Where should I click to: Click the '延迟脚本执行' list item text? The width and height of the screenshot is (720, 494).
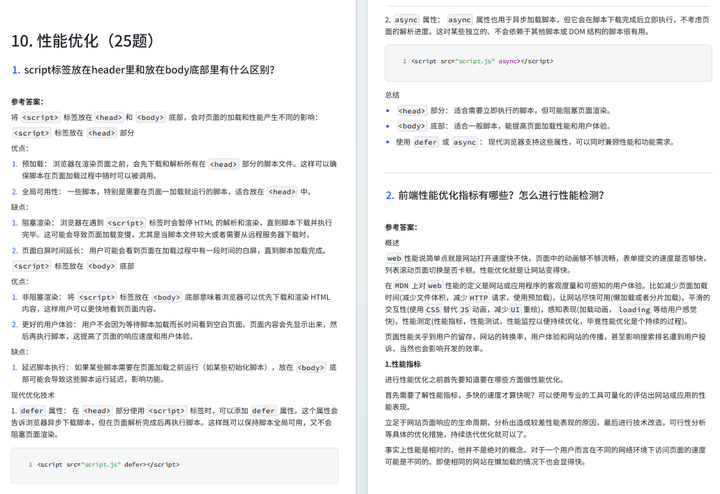[x=174, y=373]
